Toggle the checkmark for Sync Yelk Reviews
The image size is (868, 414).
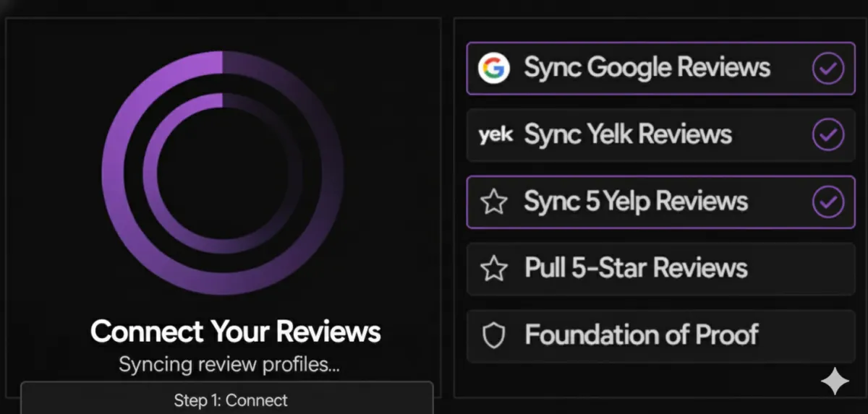pyautogui.click(x=827, y=135)
